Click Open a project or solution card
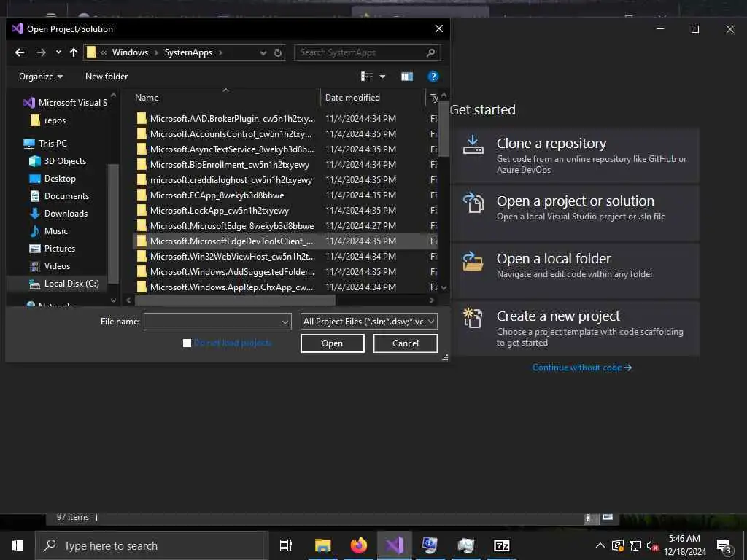This screenshot has width=747, height=560. click(576, 213)
